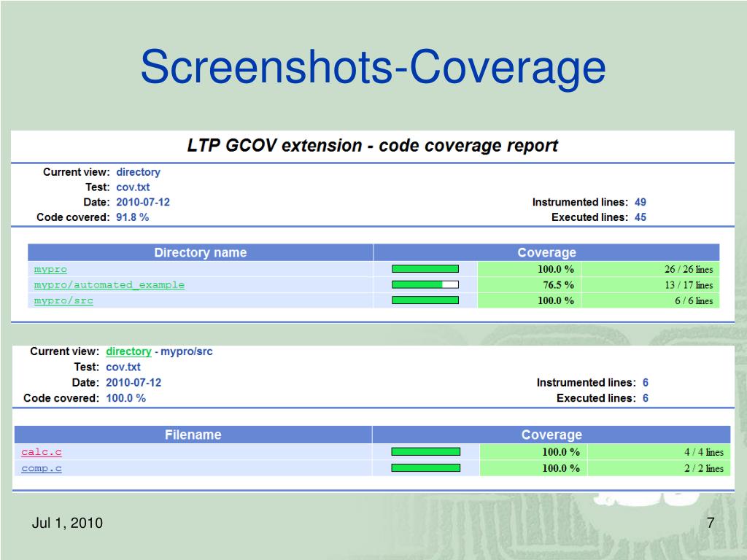Select the 76.5 % coverage cell
Viewport: 747px width, 560px height.
tap(530, 285)
